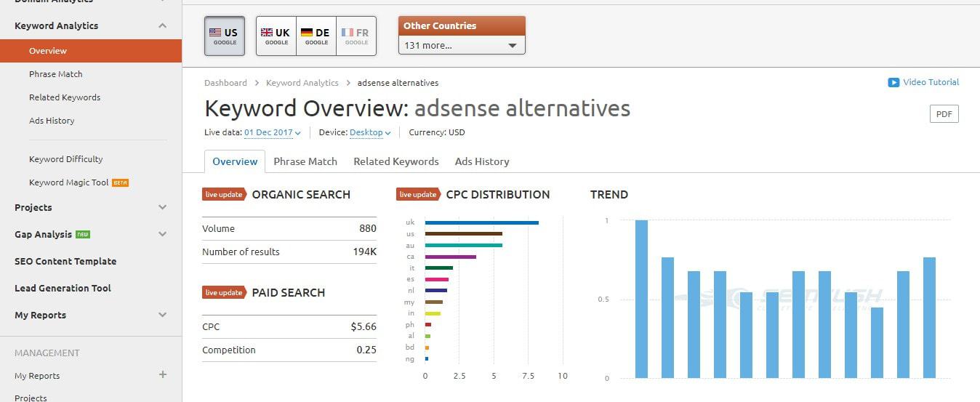The width and height of the screenshot is (980, 402).
Task: Click the Competition value 0.25
Action: click(x=367, y=350)
